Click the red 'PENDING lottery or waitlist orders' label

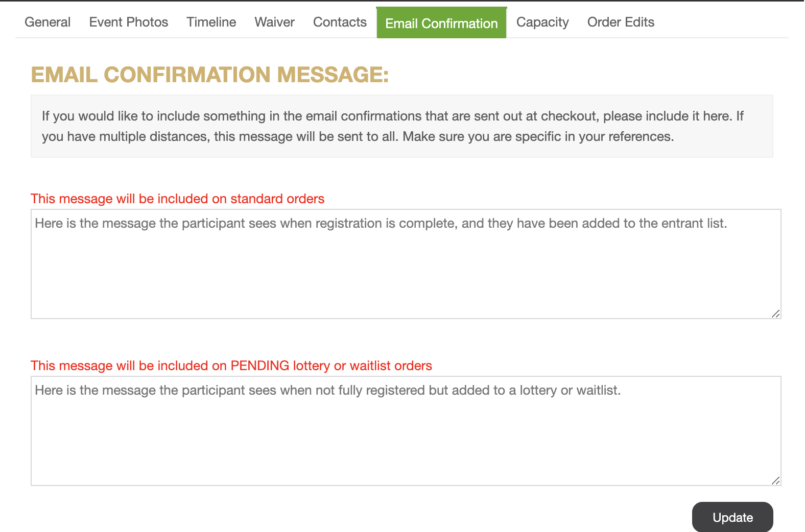pyautogui.click(x=231, y=366)
